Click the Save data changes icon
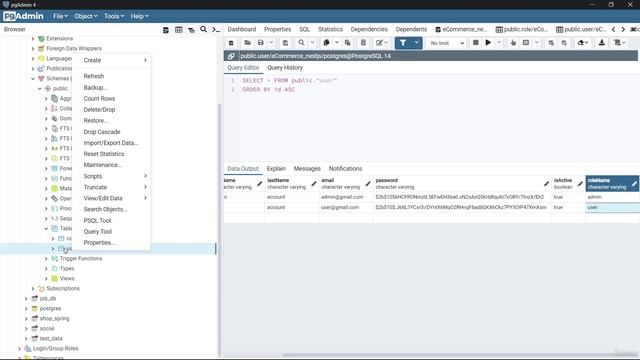 pos(285,43)
